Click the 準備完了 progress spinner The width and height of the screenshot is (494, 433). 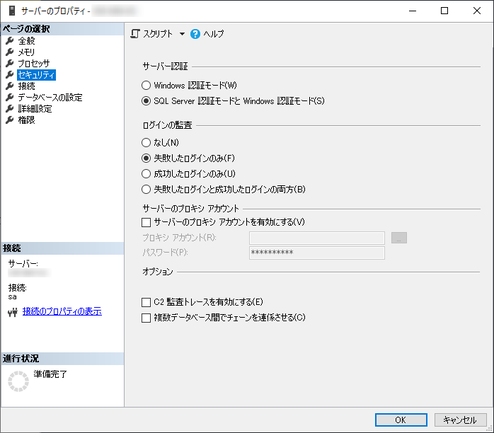pos(18,381)
